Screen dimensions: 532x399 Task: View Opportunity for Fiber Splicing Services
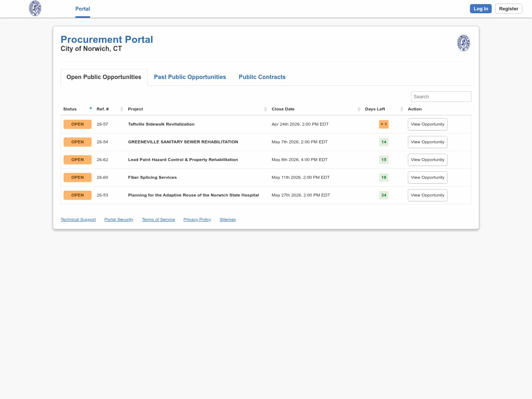point(427,178)
